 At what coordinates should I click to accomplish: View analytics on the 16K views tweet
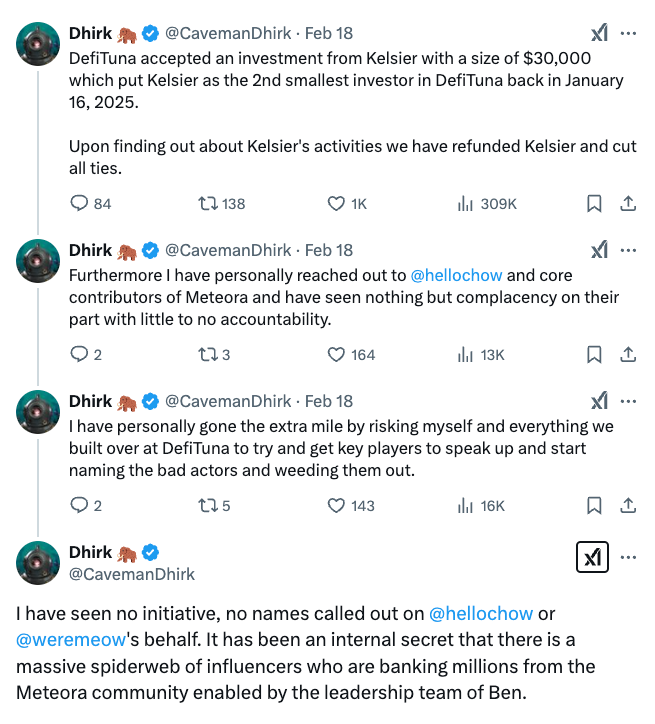pyautogui.click(x=465, y=505)
